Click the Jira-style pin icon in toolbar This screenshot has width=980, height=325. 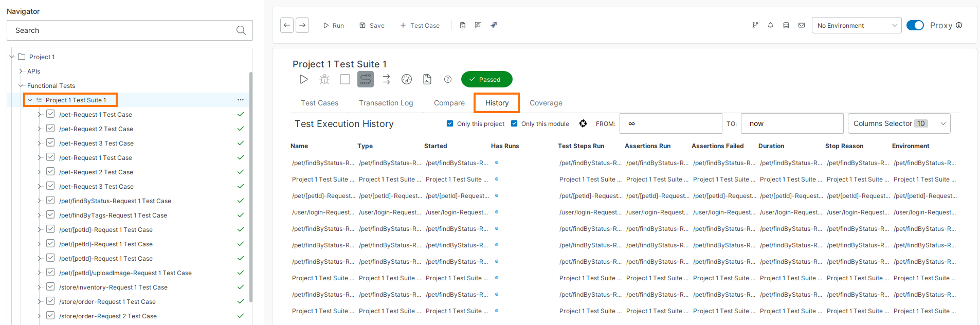[494, 25]
